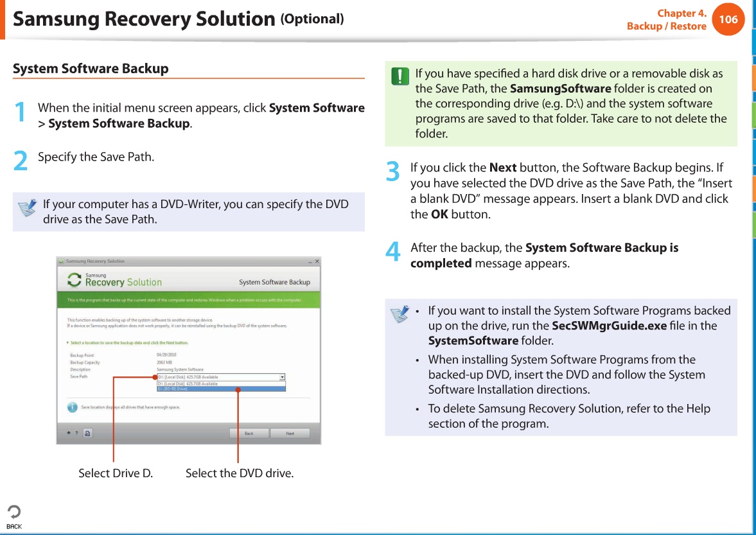The image size is (756, 535).
Task: Click 'Select a location to save the backup data' instruction
Action: 129,343
